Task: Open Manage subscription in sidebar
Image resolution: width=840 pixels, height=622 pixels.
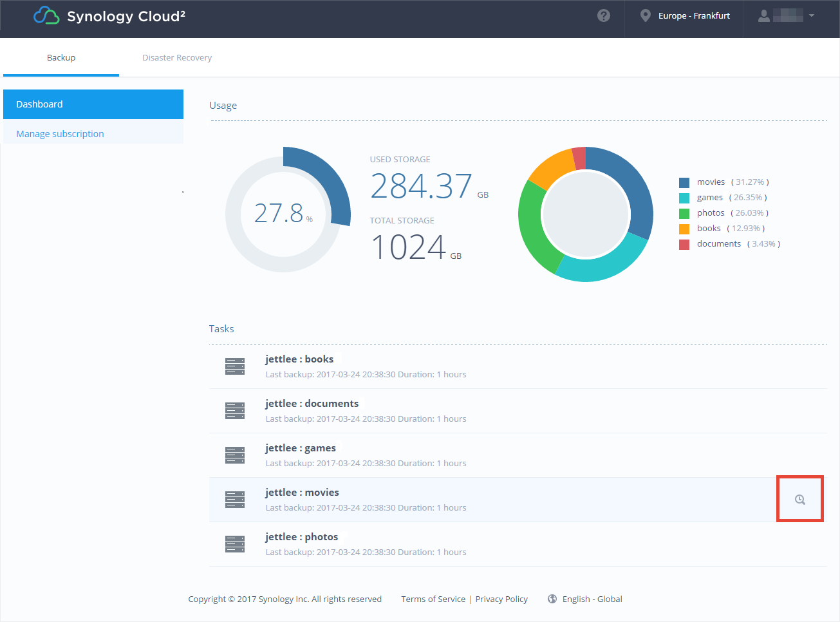Action: pyautogui.click(x=60, y=134)
